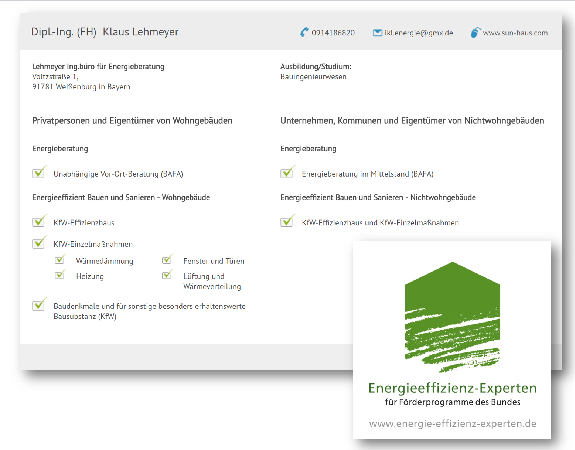This screenshot has height=450, width=575.
Task: Click the phone number in the header
Action: pos(333,33)
